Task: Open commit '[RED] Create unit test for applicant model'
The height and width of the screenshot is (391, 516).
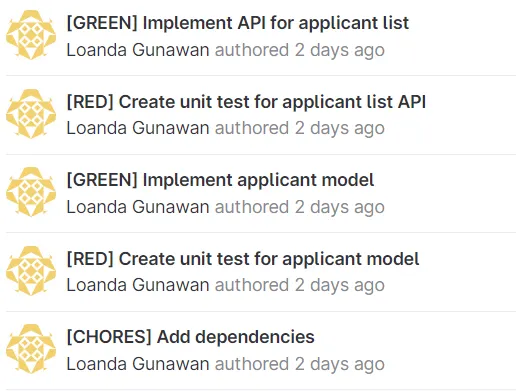Action: pos(243,259)
